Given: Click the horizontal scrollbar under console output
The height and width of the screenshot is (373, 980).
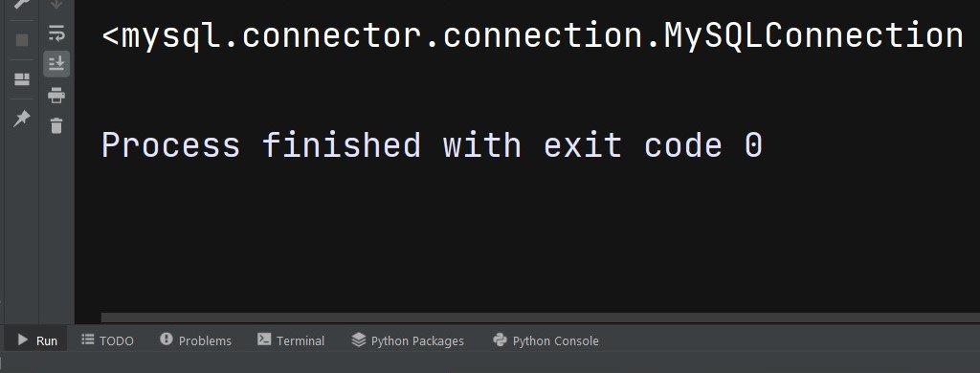Looking at the screenshot, I should (540, 318).
